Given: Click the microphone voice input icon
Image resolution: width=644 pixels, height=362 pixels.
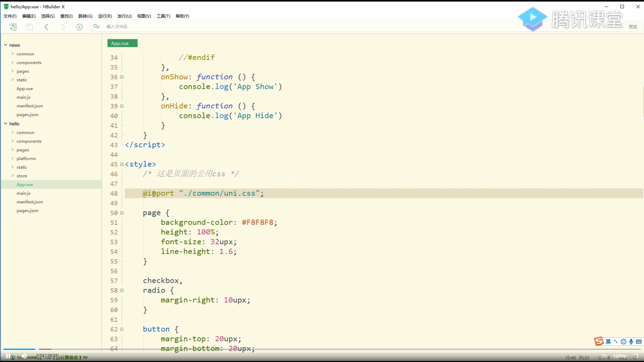Looking at the screenshot, I should point(631,342).
